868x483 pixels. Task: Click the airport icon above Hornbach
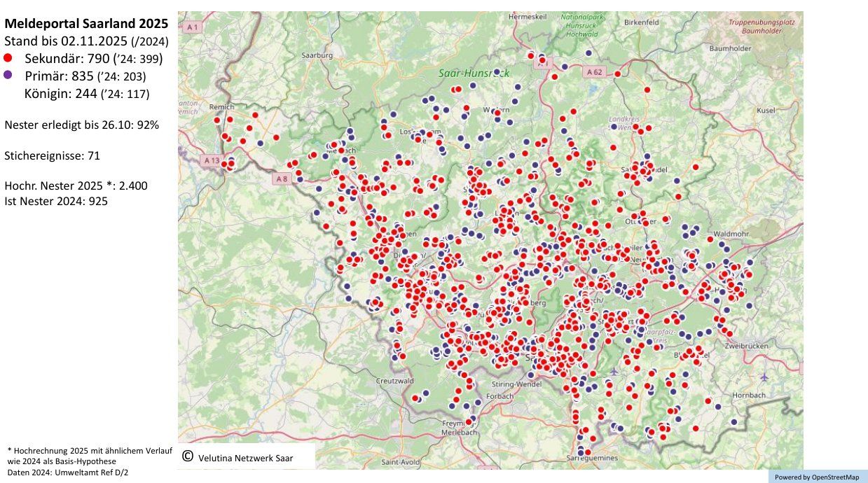[763, 377]
